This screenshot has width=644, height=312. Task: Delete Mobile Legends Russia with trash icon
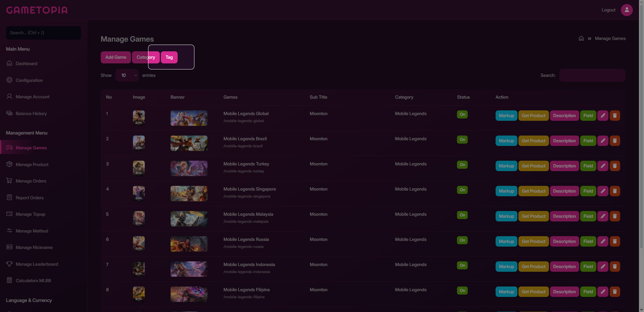tap(615, 241)
